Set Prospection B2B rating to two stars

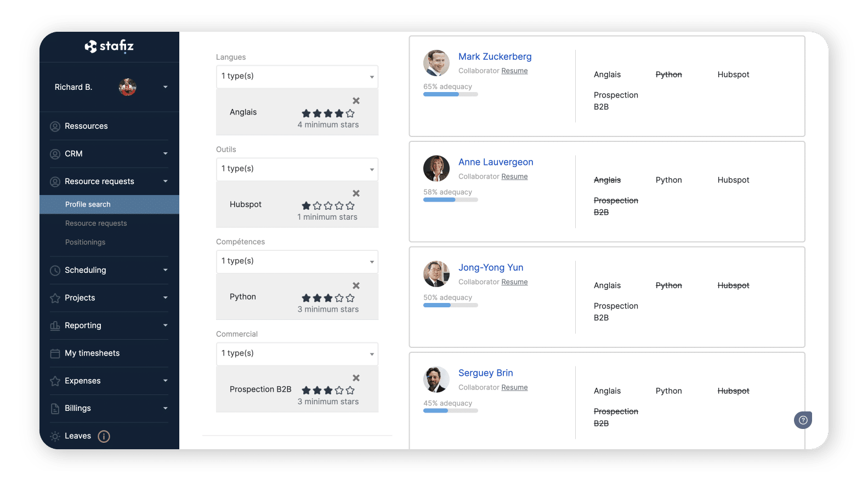point(317,391)
